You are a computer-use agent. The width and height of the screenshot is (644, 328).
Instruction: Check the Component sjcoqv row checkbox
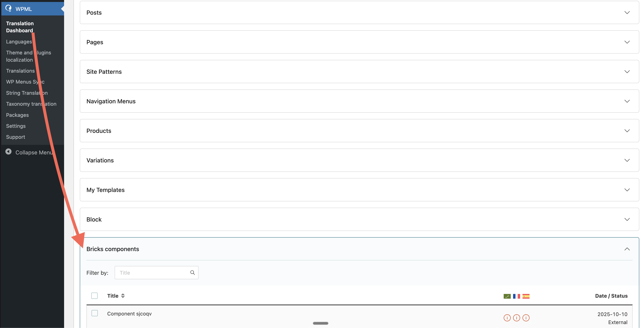coord(94,313)
